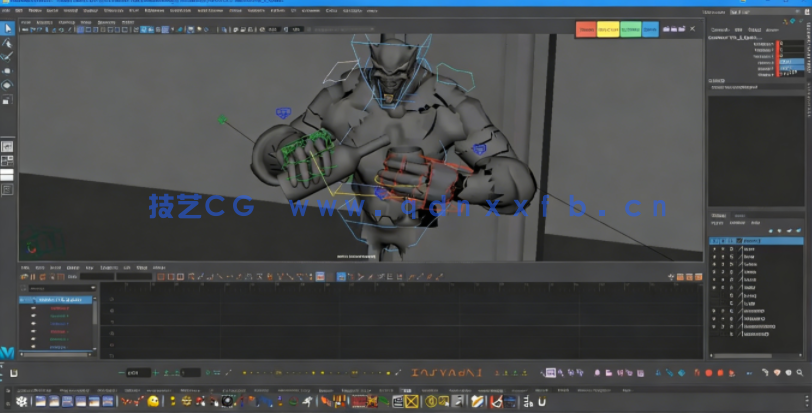
Task: Click the yellow smiley face shelf icon
Action: [153, 401]
